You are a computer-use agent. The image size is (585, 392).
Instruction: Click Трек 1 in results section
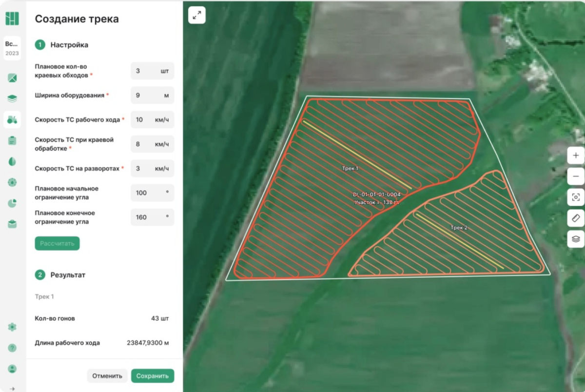click(44, 296)
